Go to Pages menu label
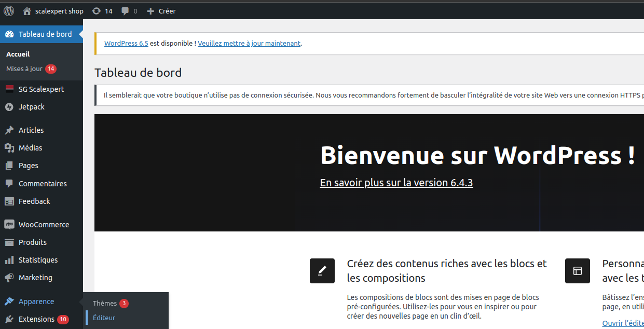Image resolution: width=644 pixels, height=329 pixels. pos(29,166)
